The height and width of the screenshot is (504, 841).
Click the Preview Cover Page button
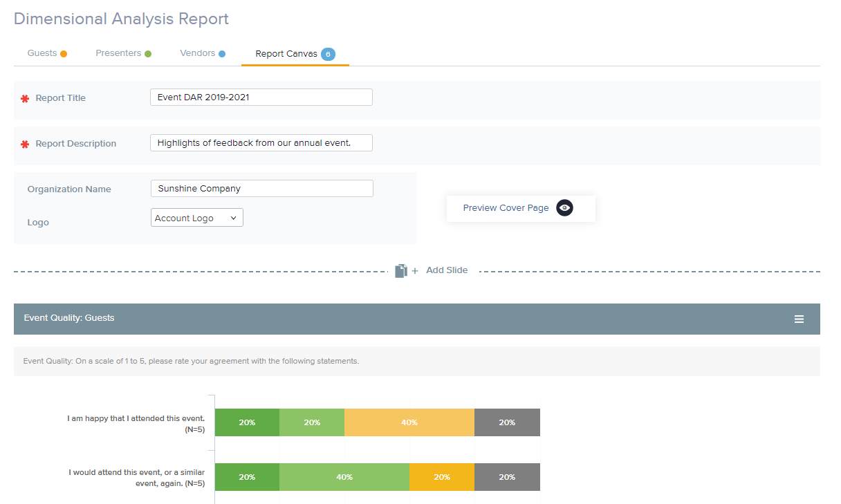point(506,207)
